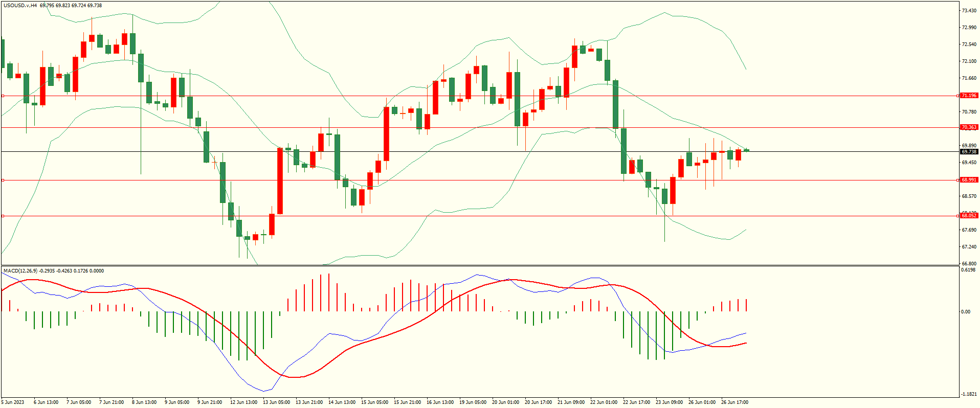Click the 5 Jun 2023 date label
The image size is (980, 408).
(x=13, y=402)
